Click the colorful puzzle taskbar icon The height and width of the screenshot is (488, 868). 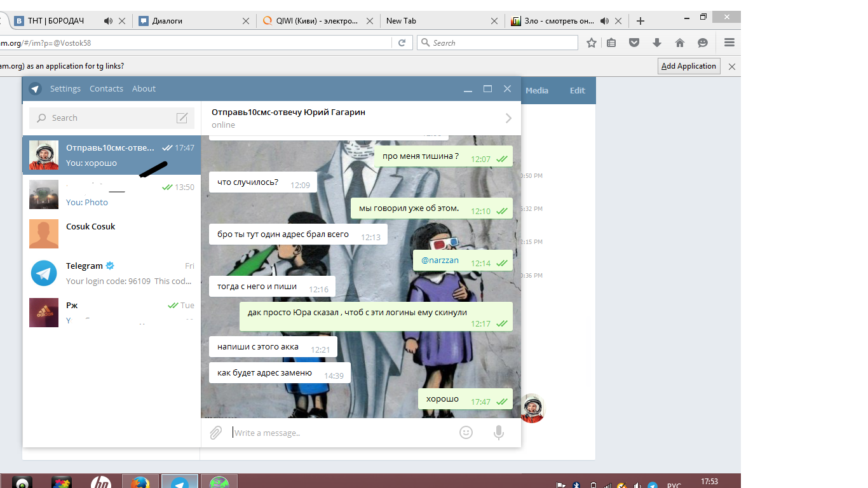click(62, 482)
